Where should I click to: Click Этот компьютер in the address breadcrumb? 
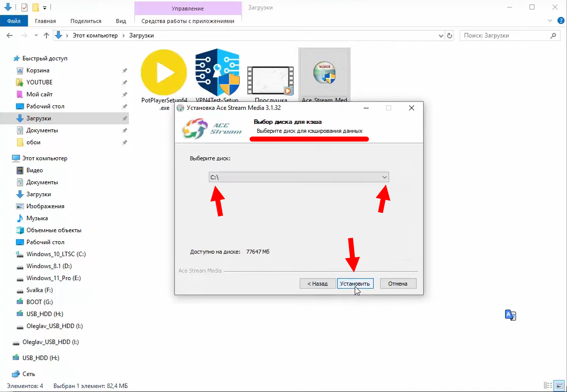click(x=95, y=35)
